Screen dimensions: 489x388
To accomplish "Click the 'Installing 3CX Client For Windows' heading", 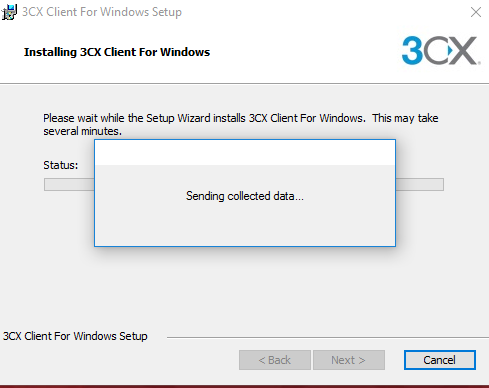I will coord(117,52).
